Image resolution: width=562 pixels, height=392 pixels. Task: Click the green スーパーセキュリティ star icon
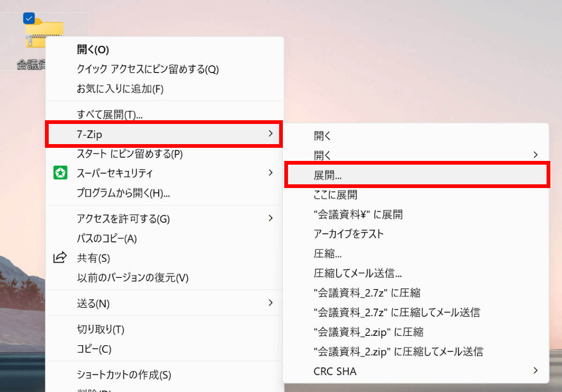click(x=60, y=173)
